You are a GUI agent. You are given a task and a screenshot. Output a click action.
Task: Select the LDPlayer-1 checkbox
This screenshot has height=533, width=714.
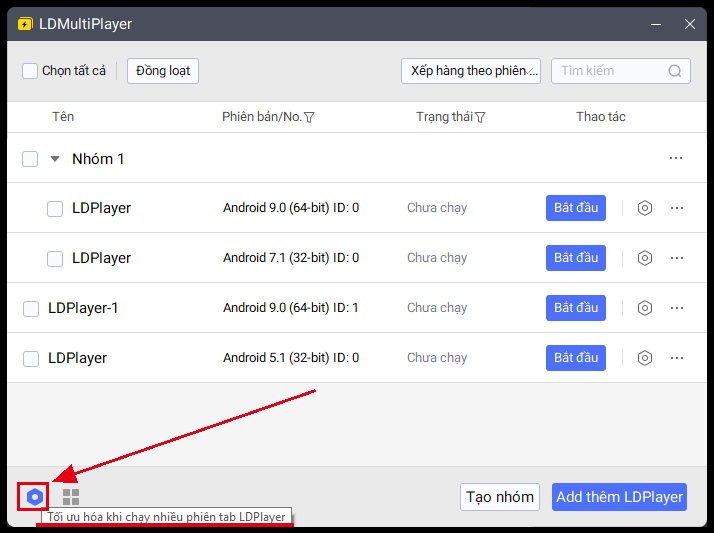click(x=31, y=309)
